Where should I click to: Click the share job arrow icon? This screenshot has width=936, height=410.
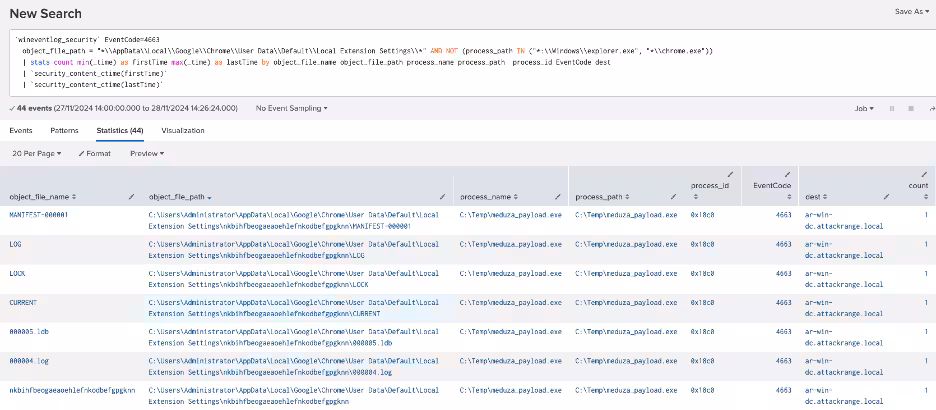(931, 108)
